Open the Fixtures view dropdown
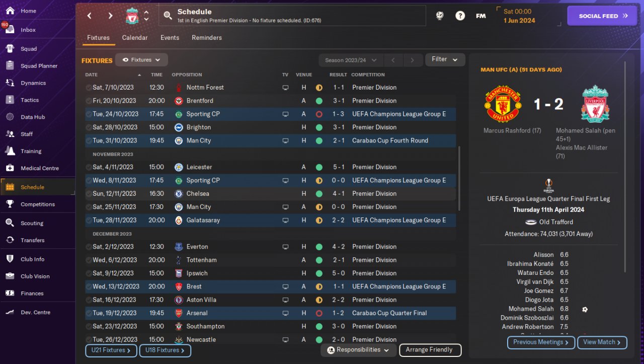This screenshot has height=364, width=644. point(141,60)
